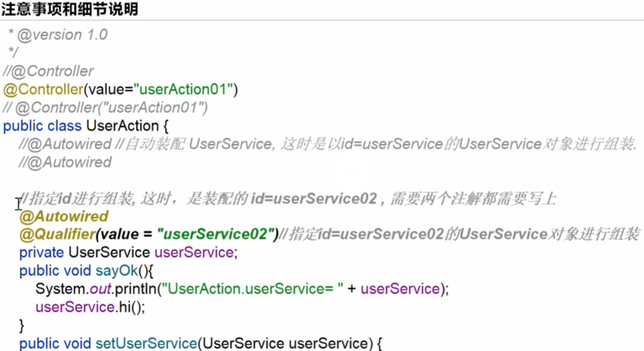The height and width of the screenshot is (351, 644).
Task: Click the sayOk method name
Action: 117,271
